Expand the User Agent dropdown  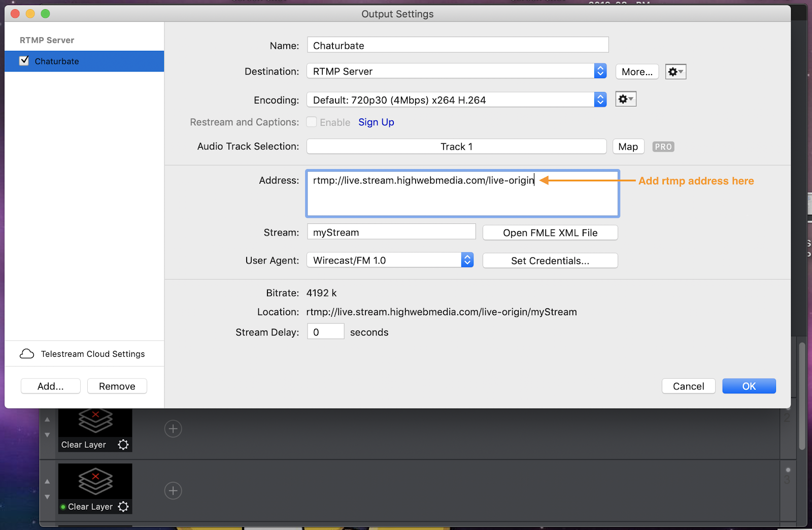pyautogui.click(x=467, y=260)
